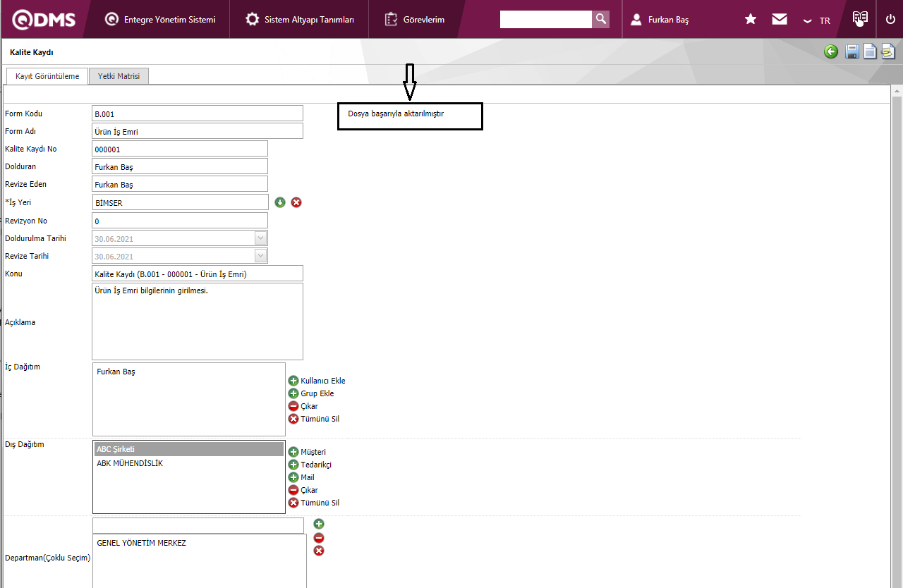
Task: Add a supplier via Tedarikçi
Action: [x=310, y=465]
